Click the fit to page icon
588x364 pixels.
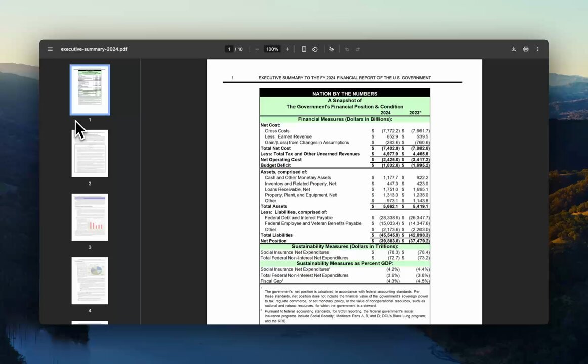[x=304, y=49]
